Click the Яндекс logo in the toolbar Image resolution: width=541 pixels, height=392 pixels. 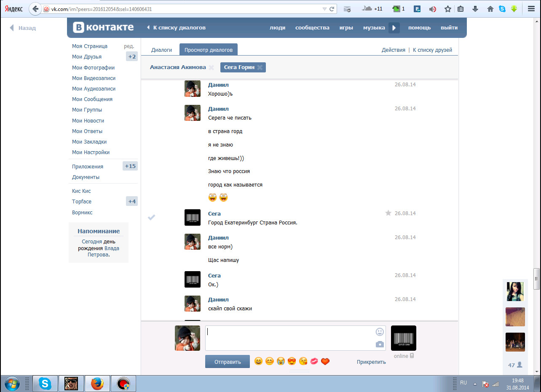click(14, 8)
